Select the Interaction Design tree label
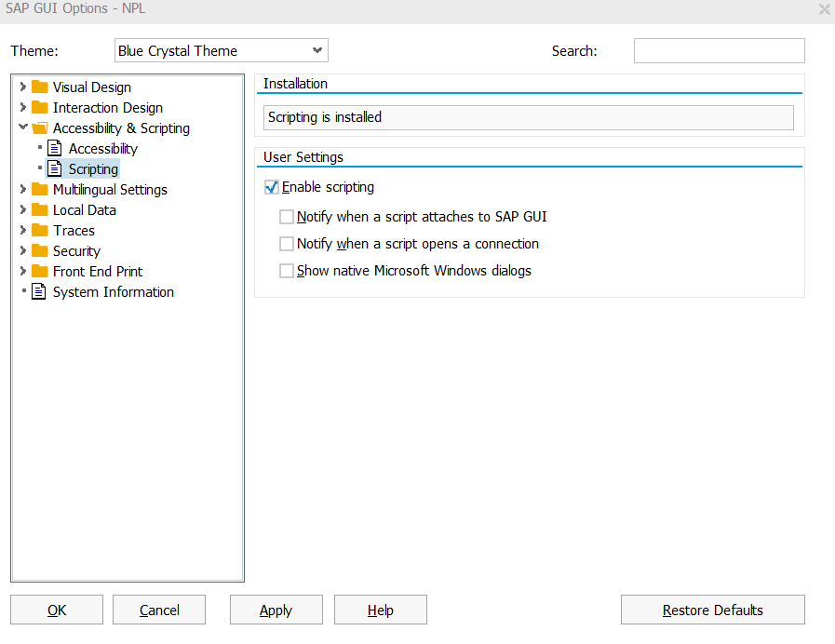 [108, 108]
